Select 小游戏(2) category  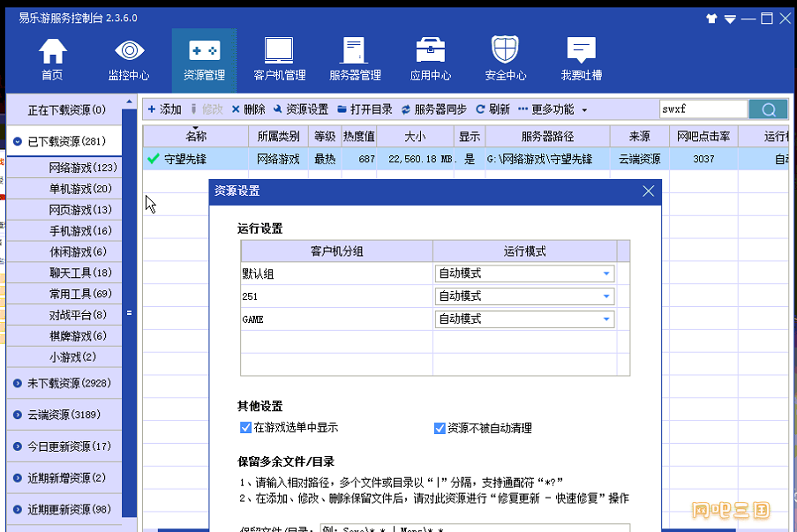(x=64, y=356)
